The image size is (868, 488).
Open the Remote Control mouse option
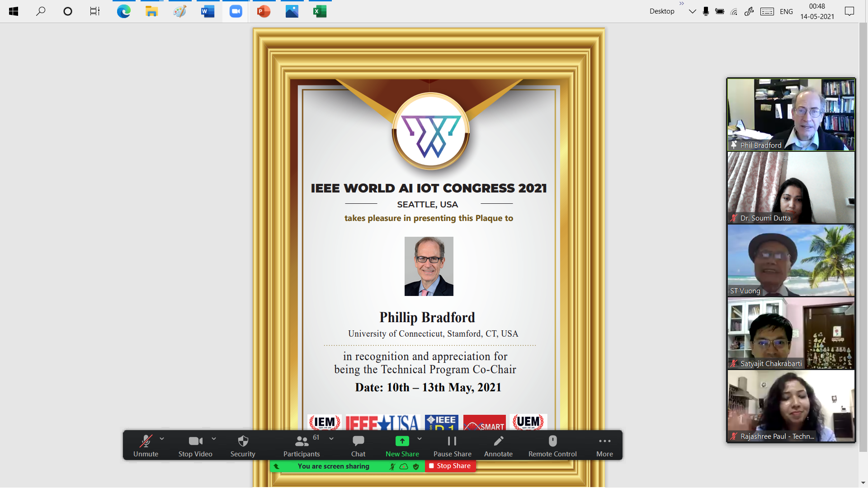click(552, 446)
